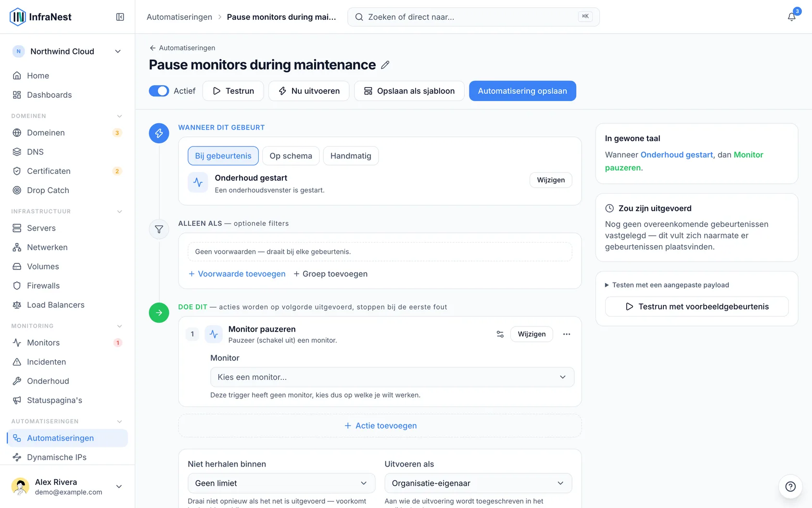Open the notifications bell
812x508 pixels.
click(791, 17)
